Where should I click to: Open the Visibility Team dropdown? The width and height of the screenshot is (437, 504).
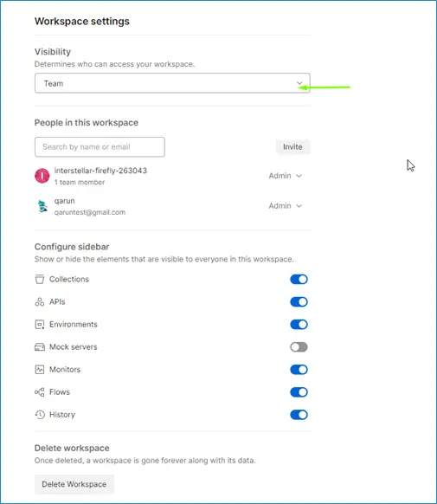[172, 83]
